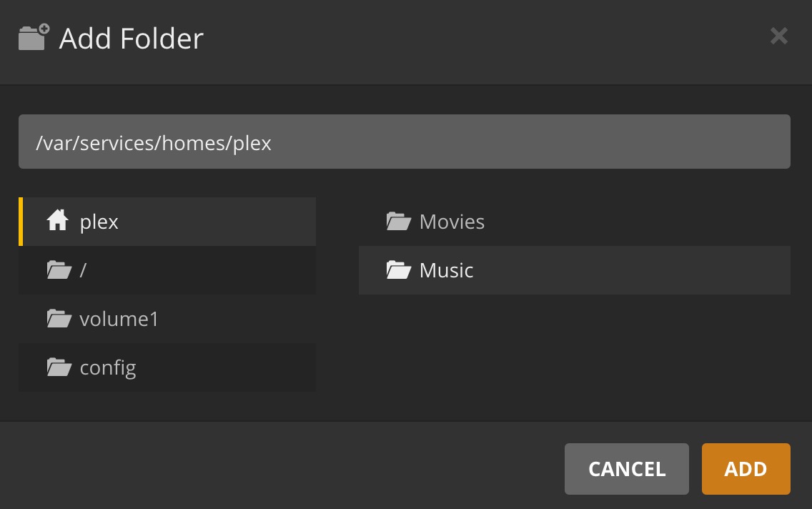This screenshot has width=812, height=509.
Task: Focus the folder path input field
Action: 404,142
